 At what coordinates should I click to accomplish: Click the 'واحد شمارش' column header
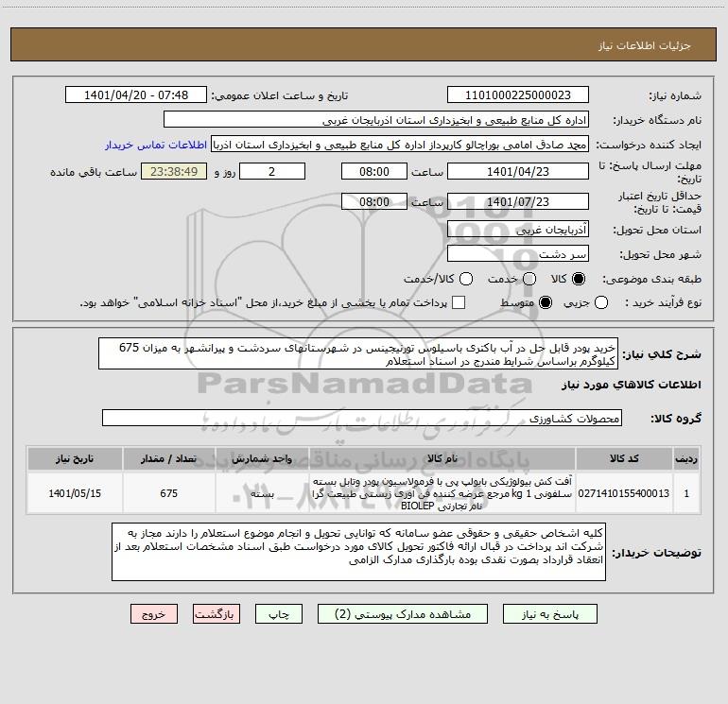click(x=262, y=458)
